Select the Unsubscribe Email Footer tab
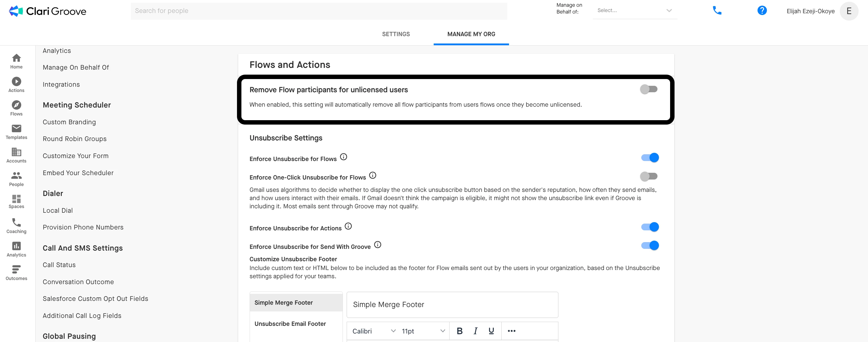The width and height of the screenshot is (868, 342). click(x=290, y=323)
